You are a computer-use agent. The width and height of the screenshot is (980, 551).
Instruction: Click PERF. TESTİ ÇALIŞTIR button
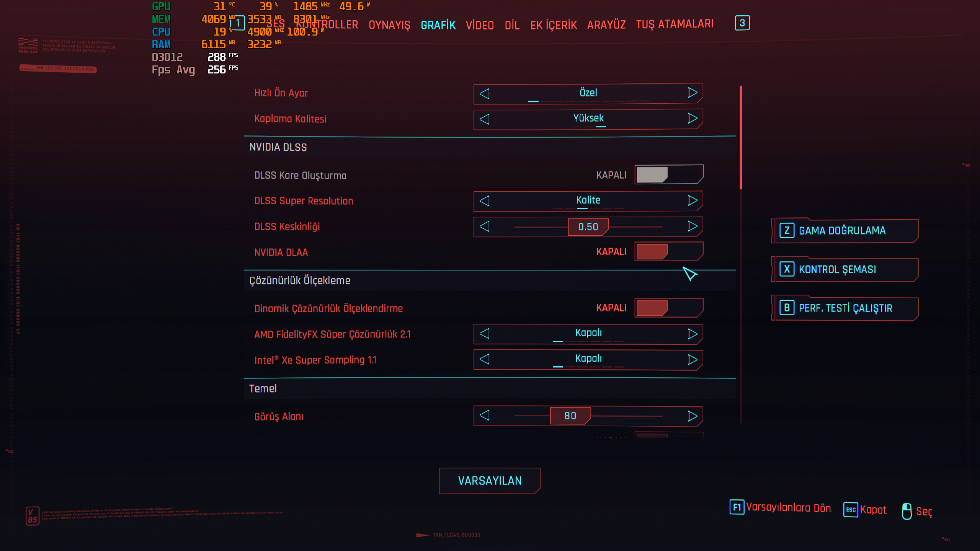[x=845, y=308]
